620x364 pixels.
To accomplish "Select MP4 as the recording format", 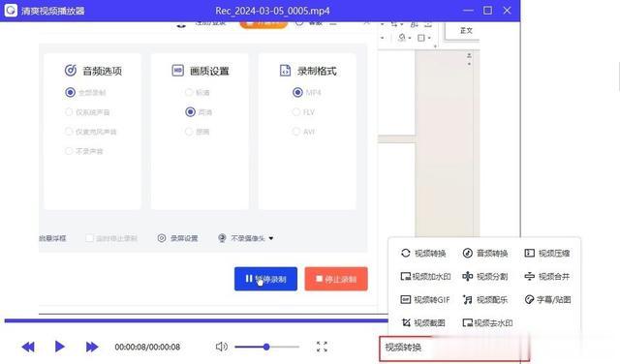I will coord(297,93).
